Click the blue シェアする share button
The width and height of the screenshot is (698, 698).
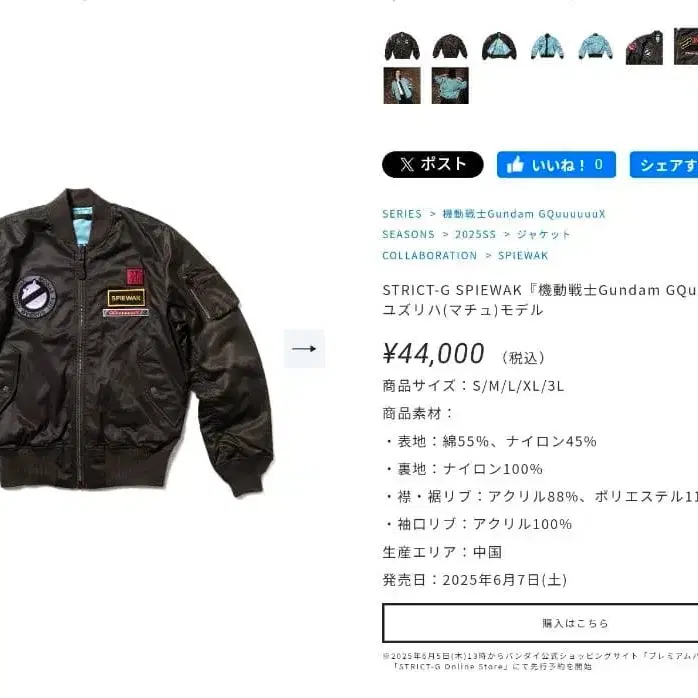pyautogui.click(x=664, y=164)
